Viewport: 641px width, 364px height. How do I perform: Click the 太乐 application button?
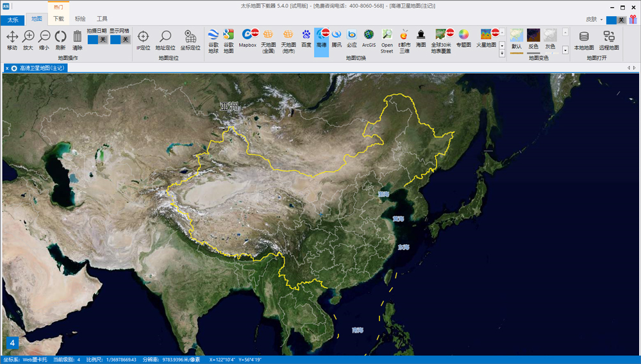point(13,20)
